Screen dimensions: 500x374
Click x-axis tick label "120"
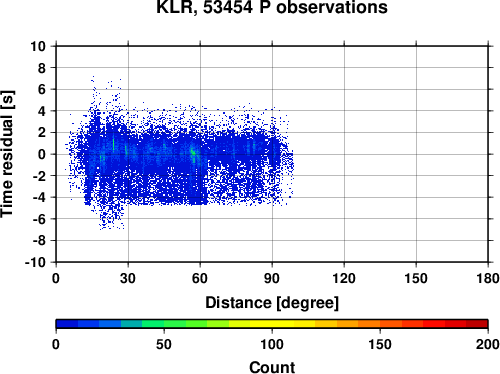344,279
